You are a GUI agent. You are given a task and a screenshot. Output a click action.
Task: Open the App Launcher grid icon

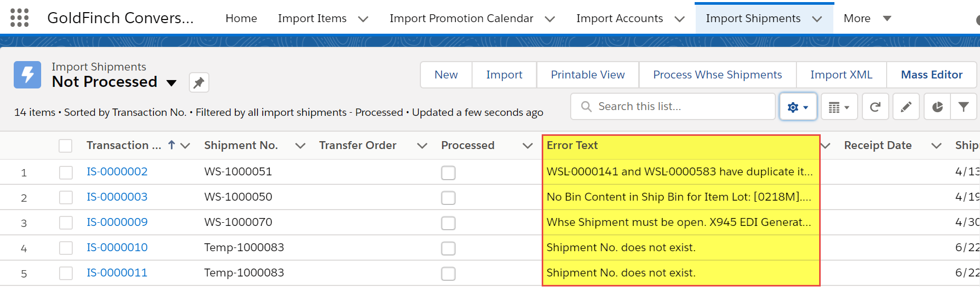[x=20, y=18]
